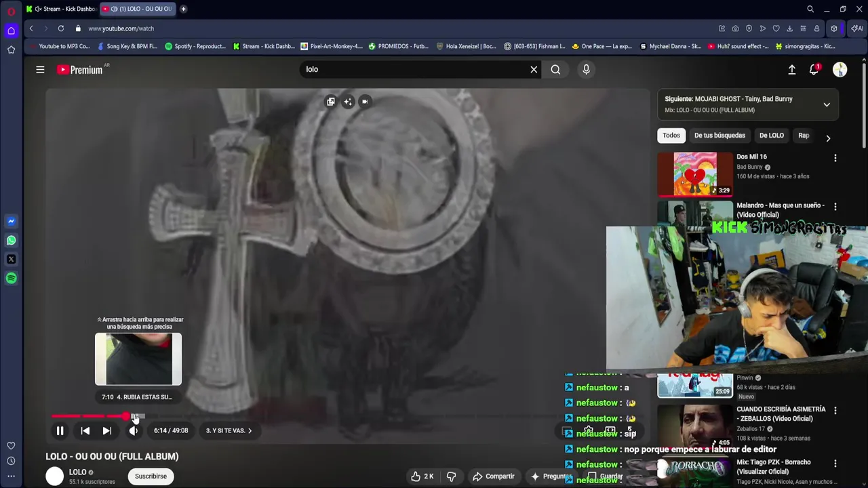This screenshot has width=868, height=488.
Task: Open Opera snapshot camera icon
Action: coord(736,28)
